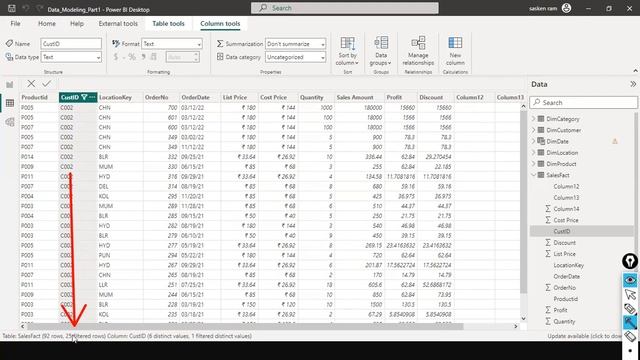The image size is (640, 360).
Task: Click the Sales Amount column header
Action: (x=359, y=97)
